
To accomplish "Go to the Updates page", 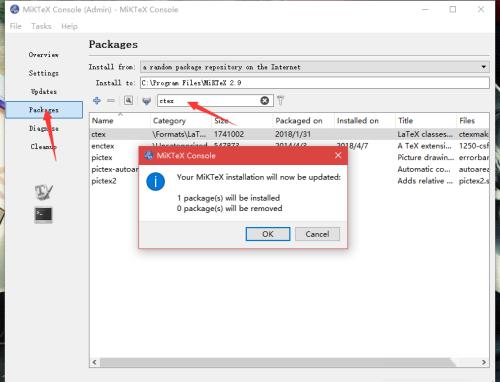I will 44,91.
